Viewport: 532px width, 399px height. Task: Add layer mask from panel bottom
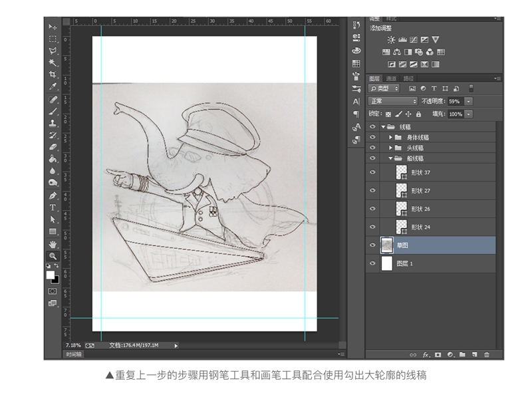coord(438,354)
